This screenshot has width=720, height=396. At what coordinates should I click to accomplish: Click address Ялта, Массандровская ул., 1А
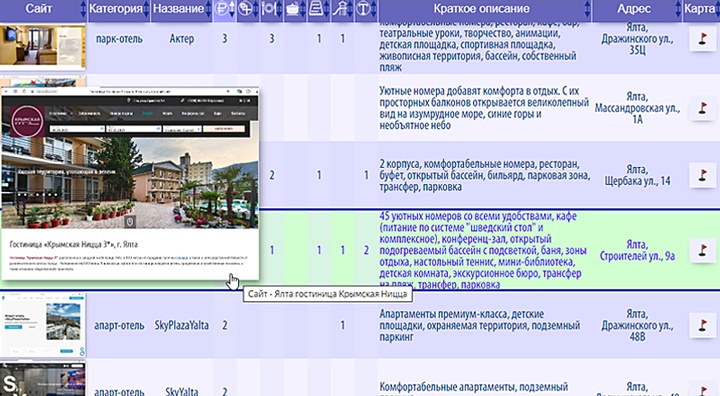pos(637,108)
